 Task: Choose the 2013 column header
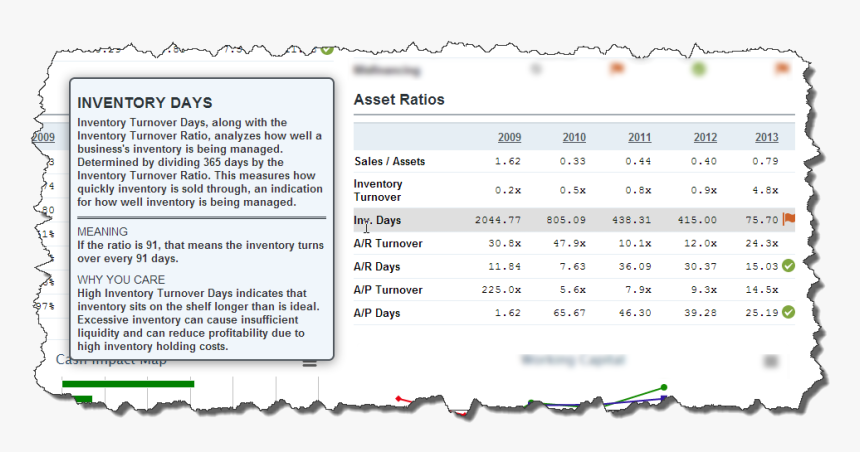767,137
